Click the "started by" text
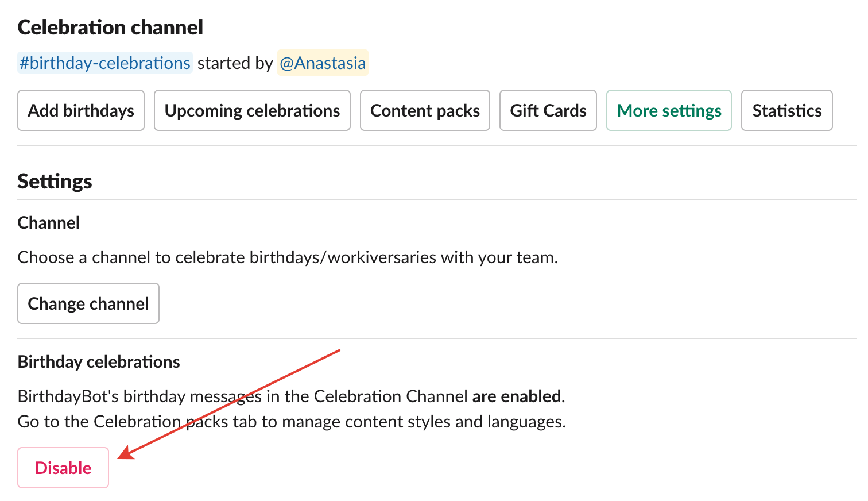This screenshot has width=868, height=501. [x=235, y=63]
